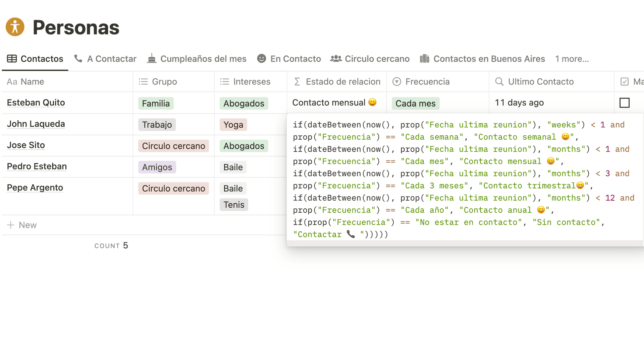Click the smiley icon on En Contacto tab

click(261, 59)
